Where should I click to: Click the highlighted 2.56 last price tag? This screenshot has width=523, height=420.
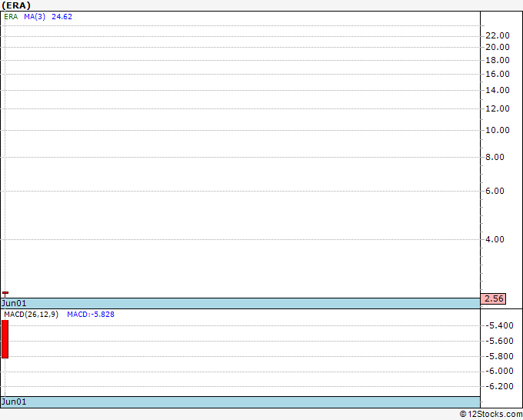(x=493, y=298)
